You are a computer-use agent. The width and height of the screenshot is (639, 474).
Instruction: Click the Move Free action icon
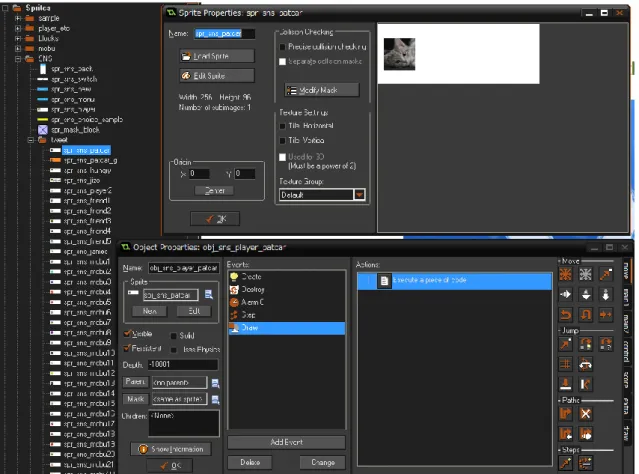click(586, 274)
